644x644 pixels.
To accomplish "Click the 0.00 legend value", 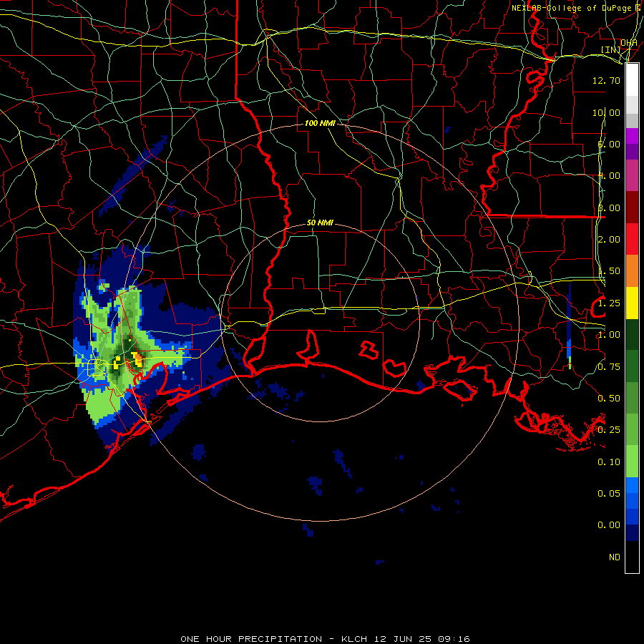I will [609, 525].
